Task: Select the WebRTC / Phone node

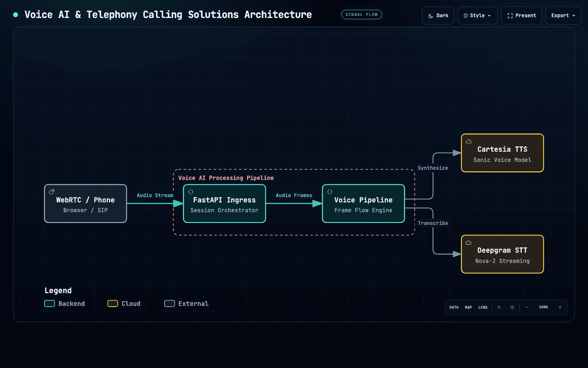Action: 86,204
